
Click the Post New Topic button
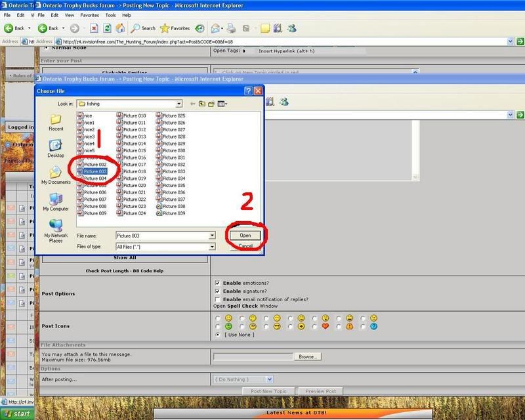[268, 391]
